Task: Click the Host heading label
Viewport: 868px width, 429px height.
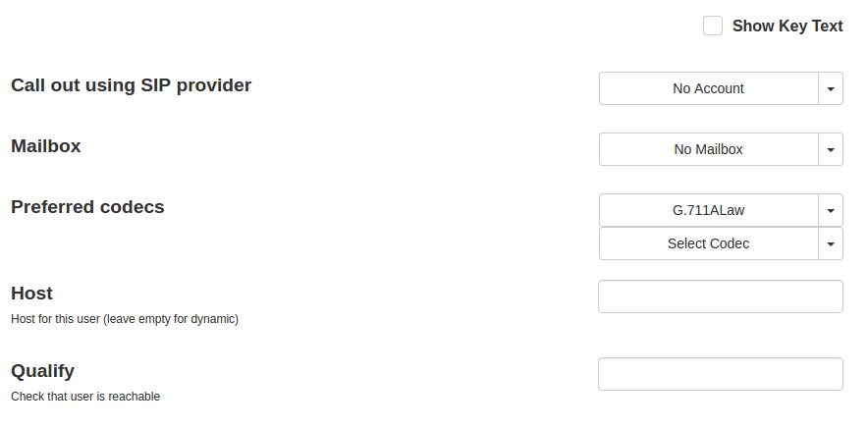Action: 31,294
